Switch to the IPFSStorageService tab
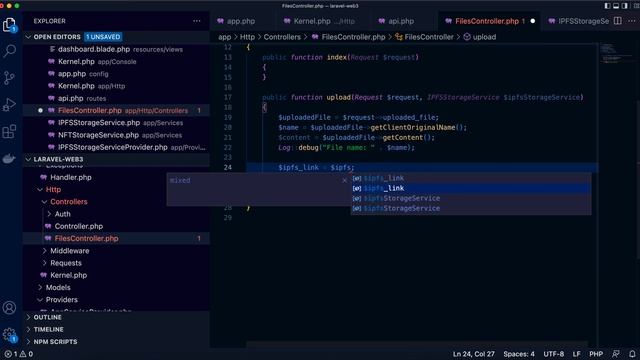The image size is (640, 360). pos(579,21)
